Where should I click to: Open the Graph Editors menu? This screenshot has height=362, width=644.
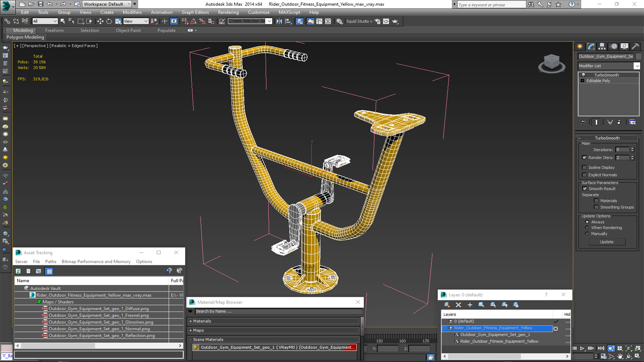tap(195, 12)
